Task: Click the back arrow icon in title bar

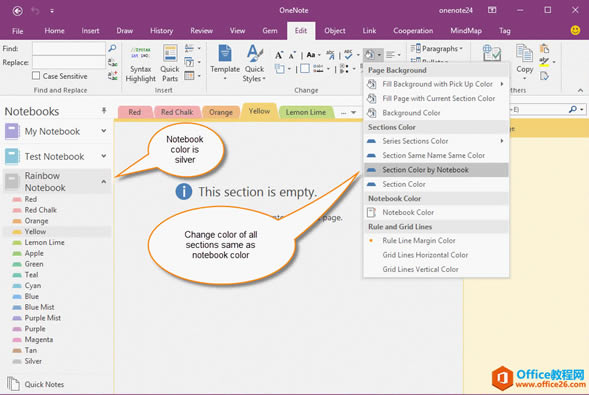Action: 17,11
